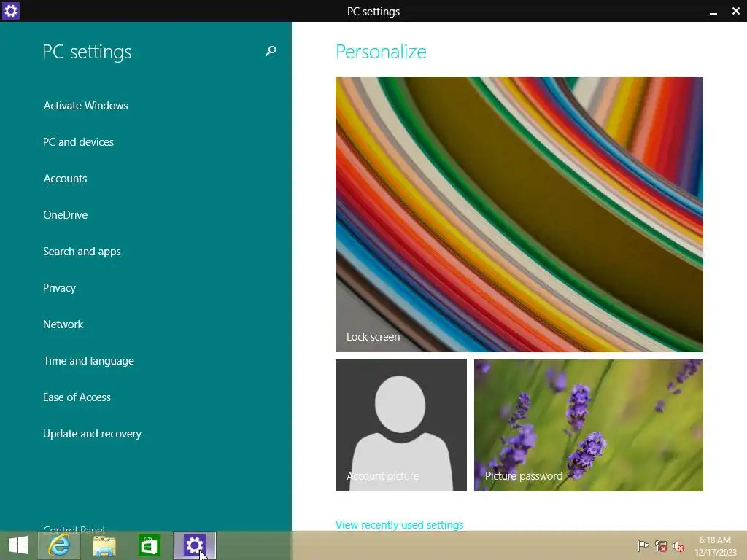Check network status icon in tray
The width and height of the screenshot is (747, 560).
click(x=660, y=545)
